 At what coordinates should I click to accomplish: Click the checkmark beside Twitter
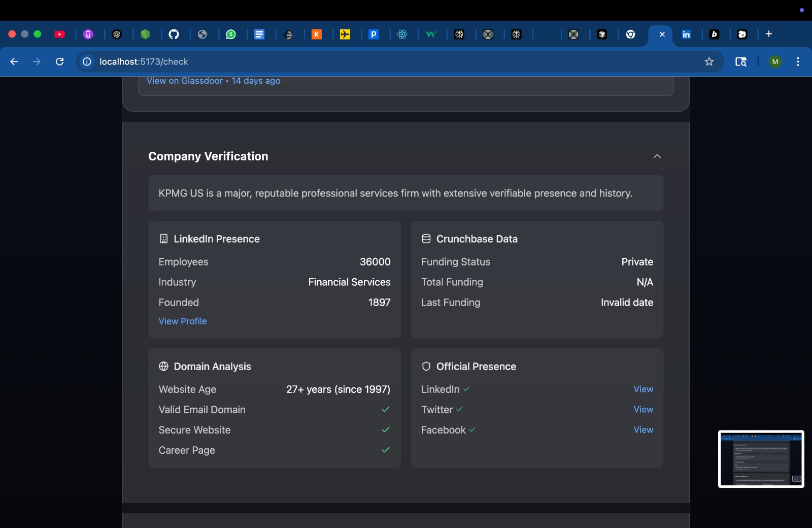459,409
